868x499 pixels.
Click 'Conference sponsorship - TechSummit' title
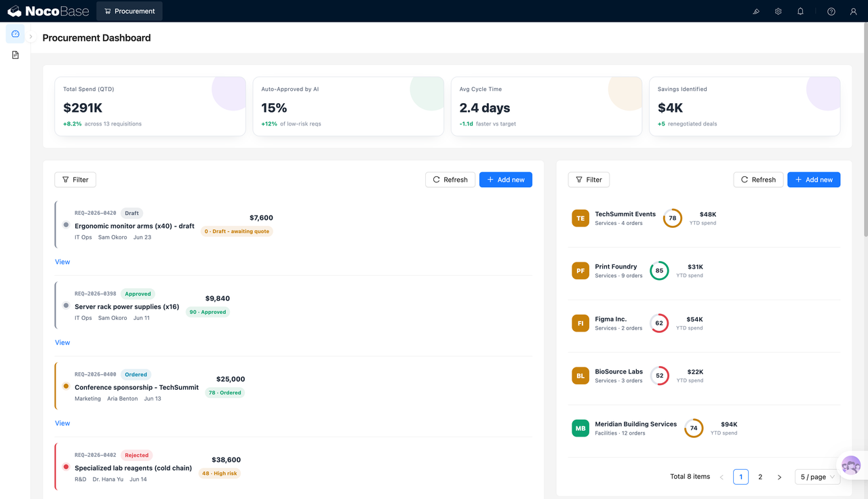(136, 387)
